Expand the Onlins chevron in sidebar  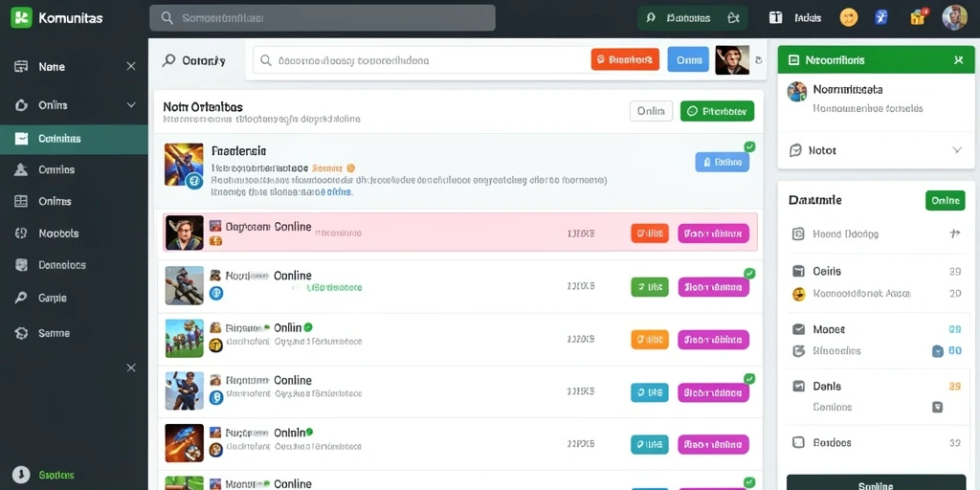click(130, 105)
